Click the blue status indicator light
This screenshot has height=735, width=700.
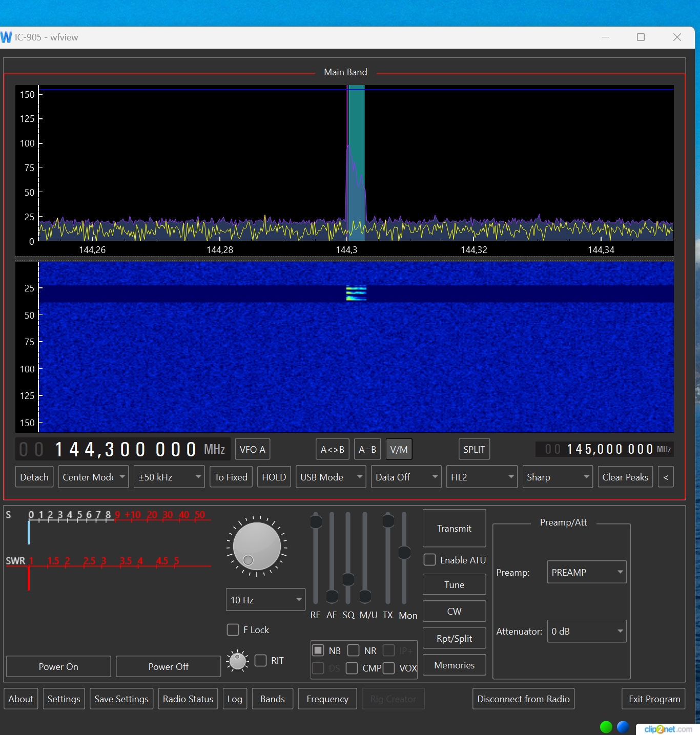point(623,727)
